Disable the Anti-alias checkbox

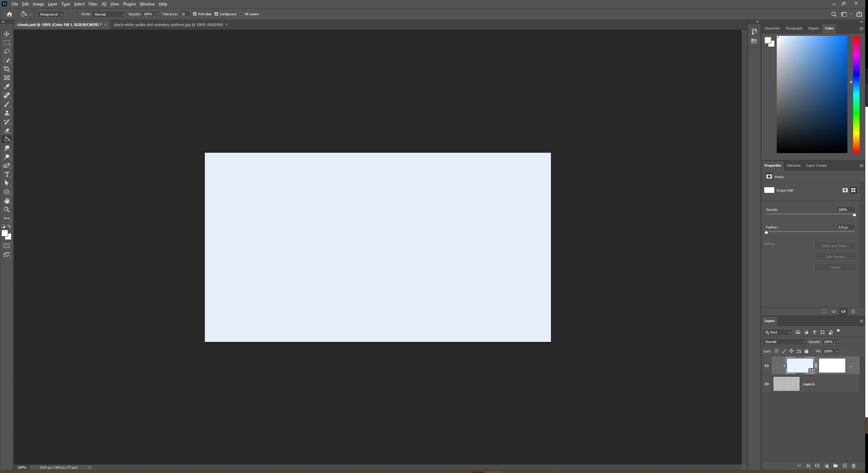coord(195,14)
